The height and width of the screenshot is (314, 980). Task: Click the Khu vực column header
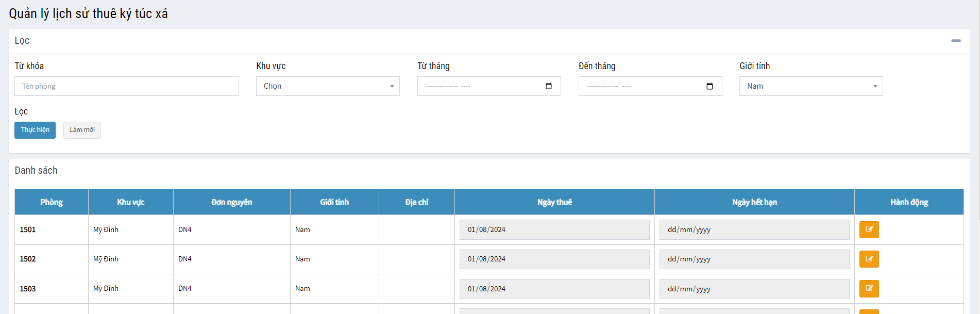tap(130, 202)
